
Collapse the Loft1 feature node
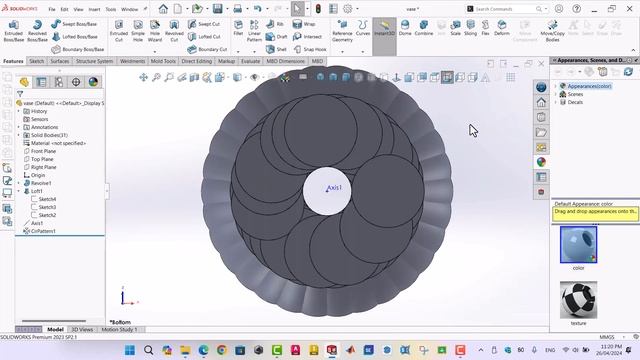[x=19, y=191]
